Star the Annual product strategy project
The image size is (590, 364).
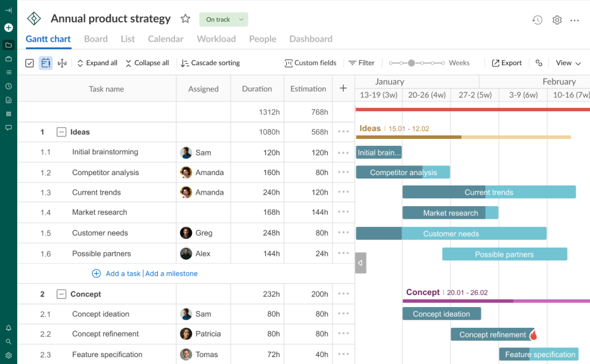[x=185, y=18]
